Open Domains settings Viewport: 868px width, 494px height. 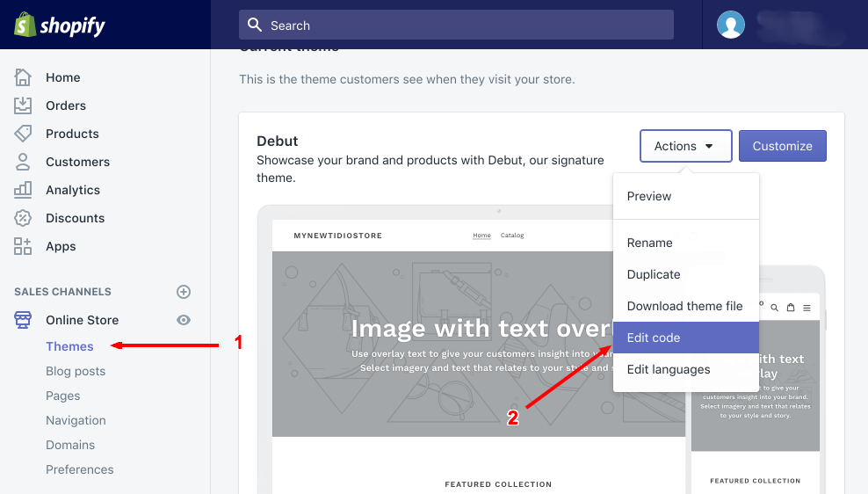tap(70, 446)
